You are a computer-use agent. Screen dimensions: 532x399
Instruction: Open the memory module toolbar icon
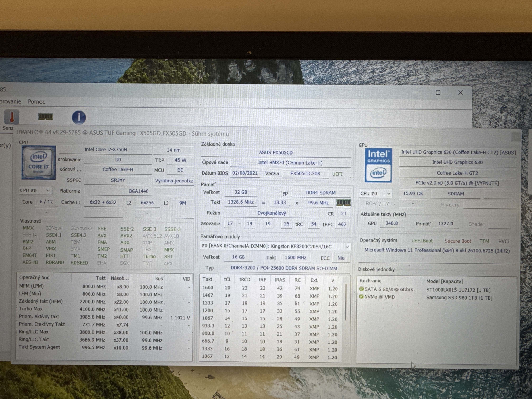[46, 117]
